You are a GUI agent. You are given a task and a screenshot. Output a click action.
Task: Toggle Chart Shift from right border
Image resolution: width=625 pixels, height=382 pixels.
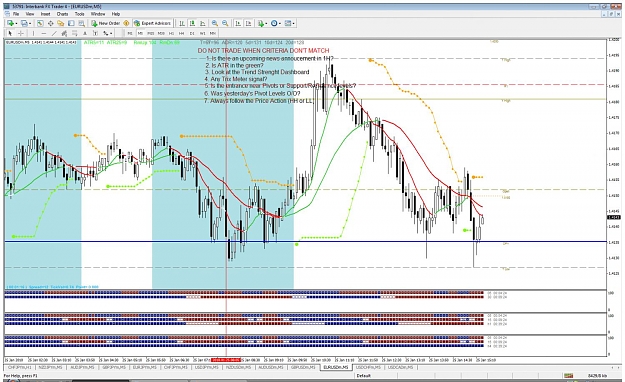(248, 24)
